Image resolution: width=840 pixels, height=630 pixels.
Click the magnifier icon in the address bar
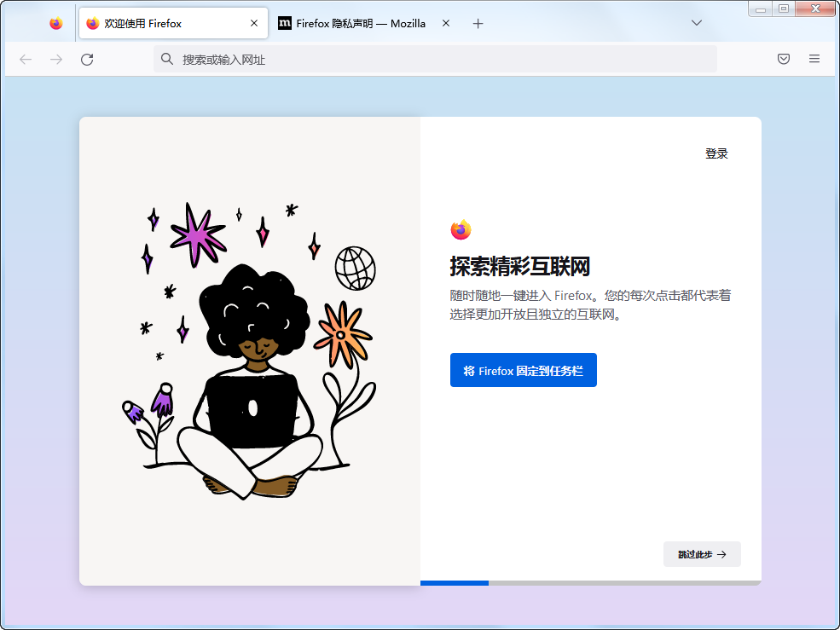click(x=166, y=60)
